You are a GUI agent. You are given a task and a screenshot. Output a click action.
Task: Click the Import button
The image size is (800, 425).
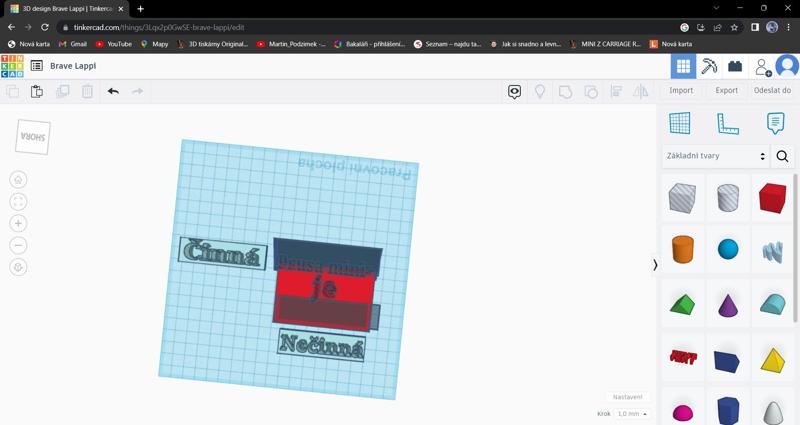pyautogui.click(x=681, y=90)
